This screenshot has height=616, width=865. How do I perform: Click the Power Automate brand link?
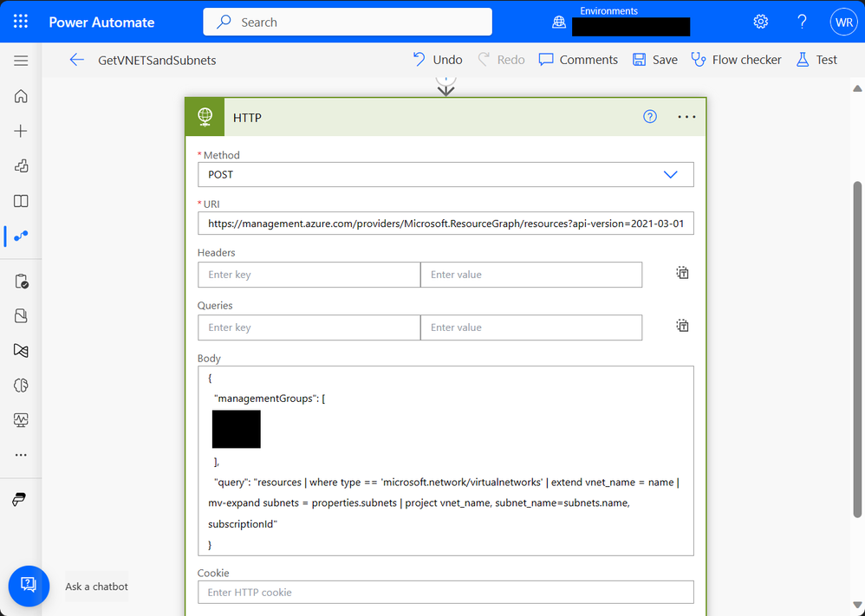click(x=101, y=22)
